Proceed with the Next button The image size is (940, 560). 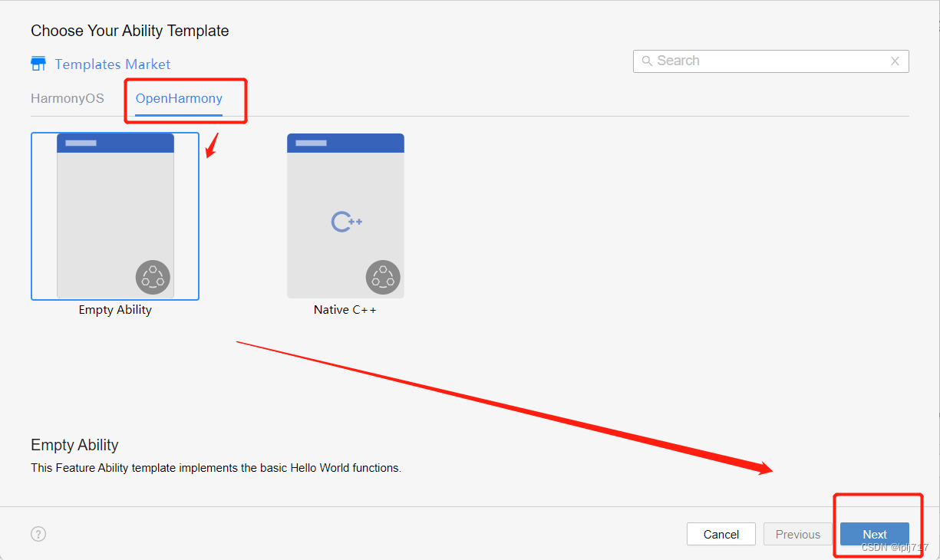[875, 535]
